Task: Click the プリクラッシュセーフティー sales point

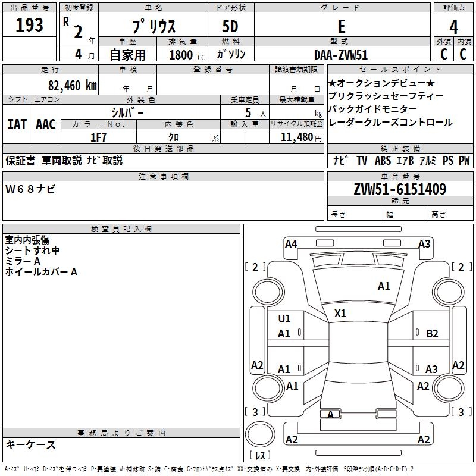Action: tap(386, 96)
